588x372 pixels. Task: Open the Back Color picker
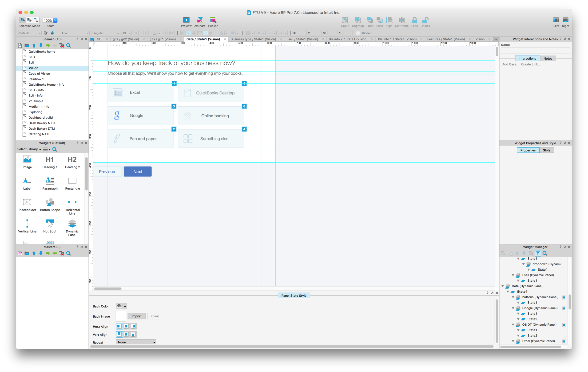point(121,306)
